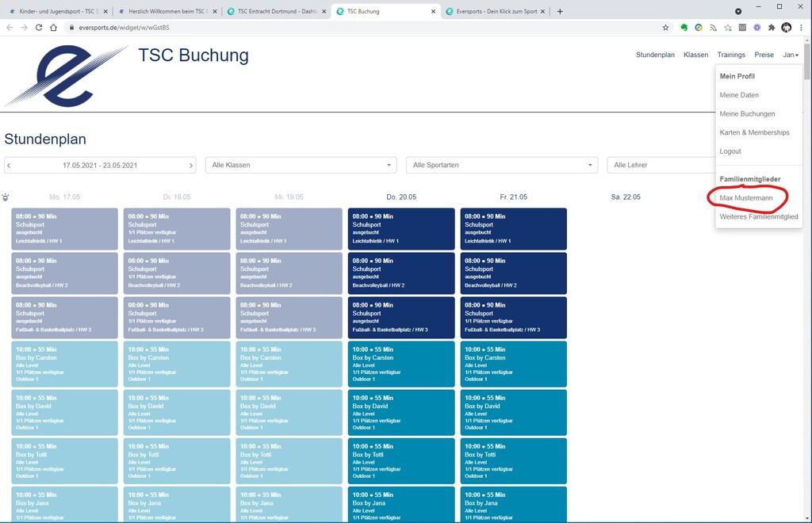Viewport: 812px width, 523px height.
Task: Open Chrome's three-dot menu
Action: coord(801,28)
